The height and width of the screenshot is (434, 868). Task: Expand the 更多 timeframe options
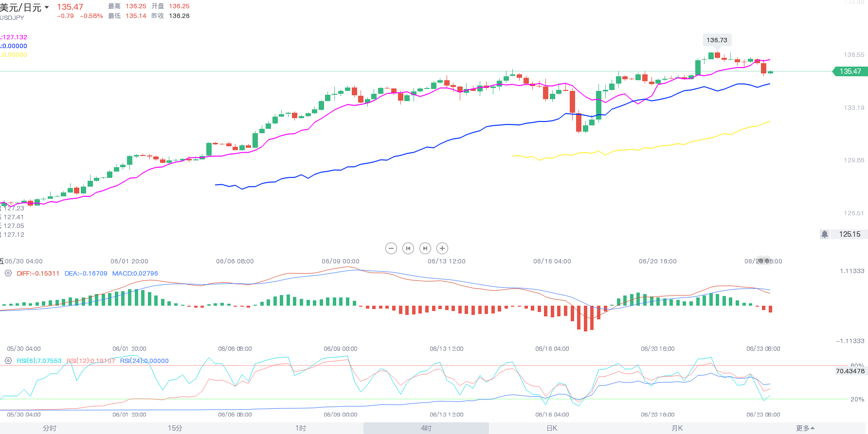[805, 428]
